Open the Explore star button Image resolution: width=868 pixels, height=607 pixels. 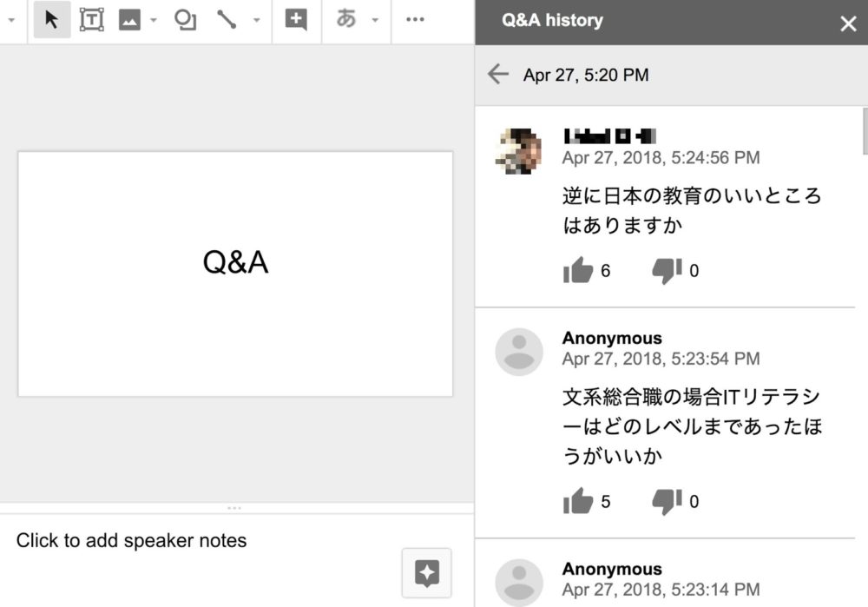(427, 571)
